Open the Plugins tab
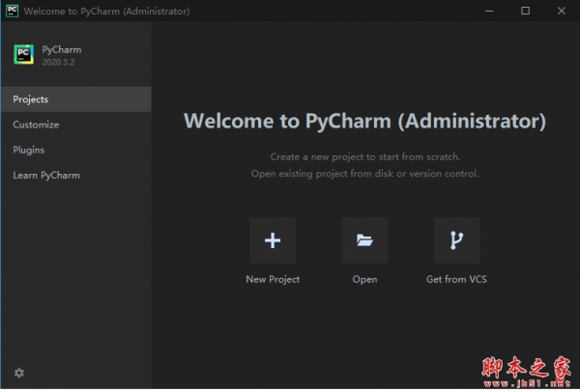580x392 pixels. 75,150
